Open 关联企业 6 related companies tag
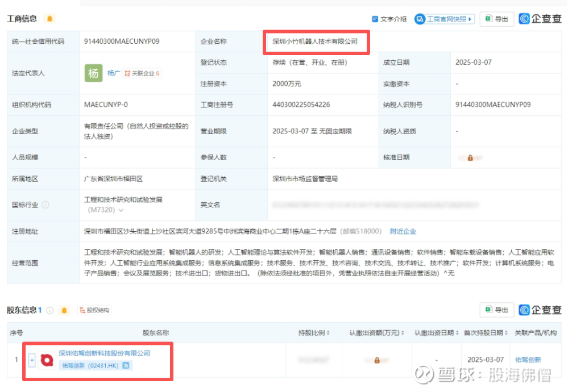The width and height of the screenshot is (568, 392). pyautogui.click(x=142, y=73)
